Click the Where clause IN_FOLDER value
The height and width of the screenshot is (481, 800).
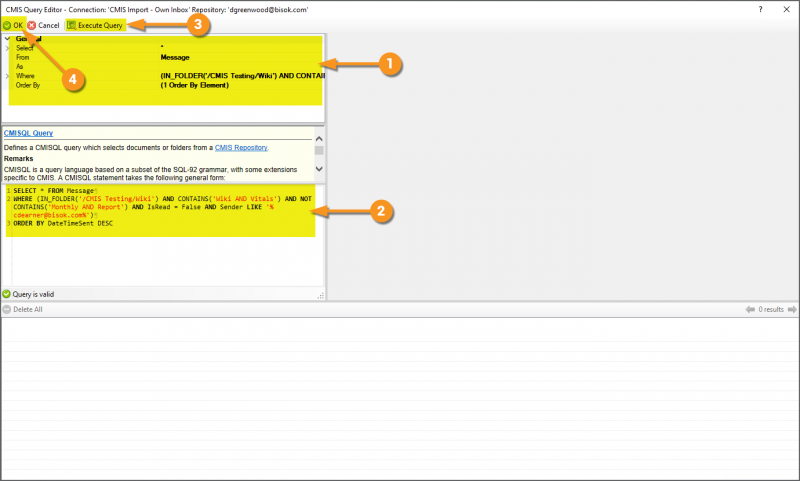click(x=242, y=76)
